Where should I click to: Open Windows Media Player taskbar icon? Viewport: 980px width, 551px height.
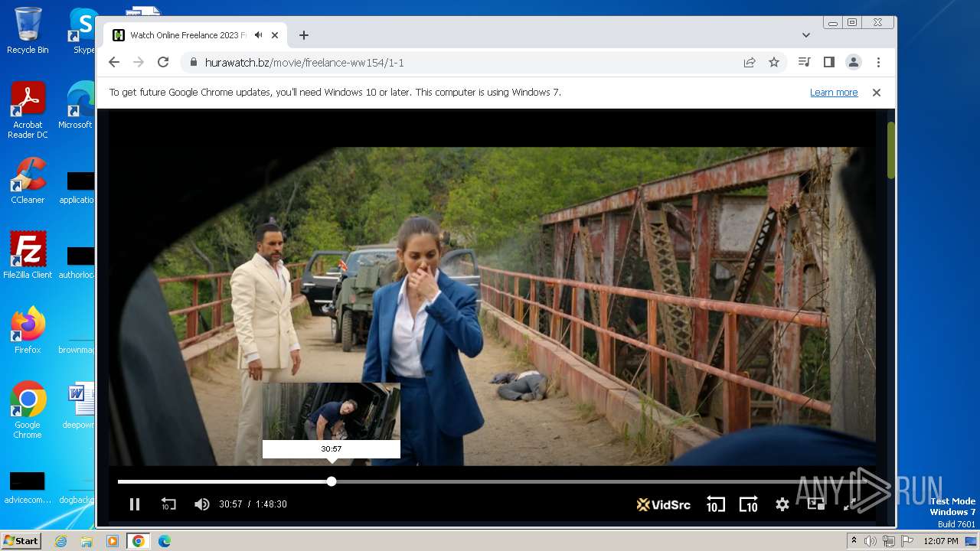(x=113, y=541)
